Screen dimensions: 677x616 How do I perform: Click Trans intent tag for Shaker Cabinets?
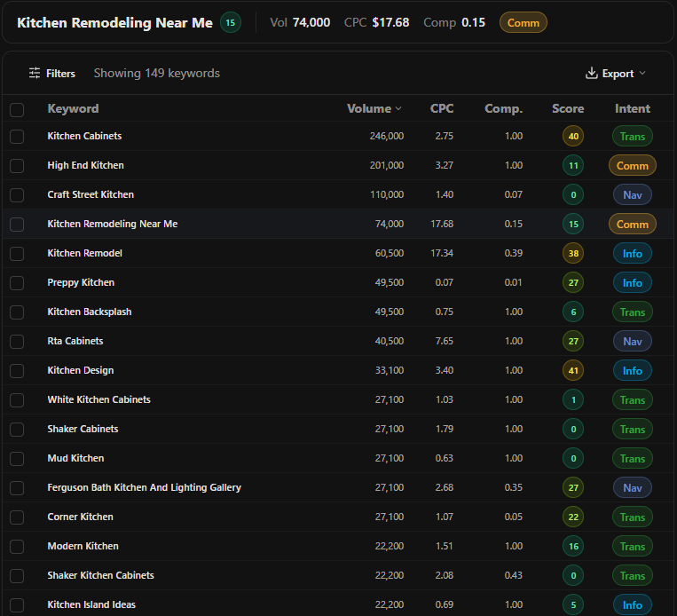click(633, 430)
